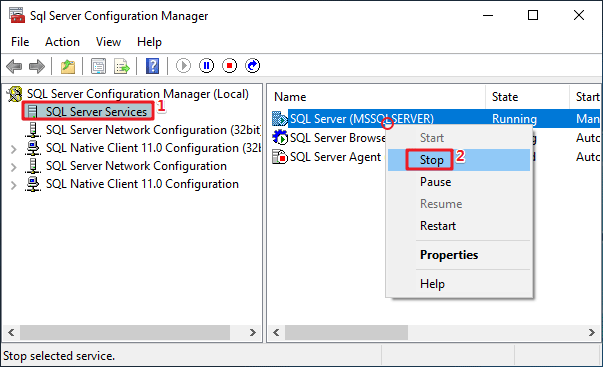Open the Action menu
Image resolution: width=603 pixels, height=367 pixels.
(x=62, y=42)
